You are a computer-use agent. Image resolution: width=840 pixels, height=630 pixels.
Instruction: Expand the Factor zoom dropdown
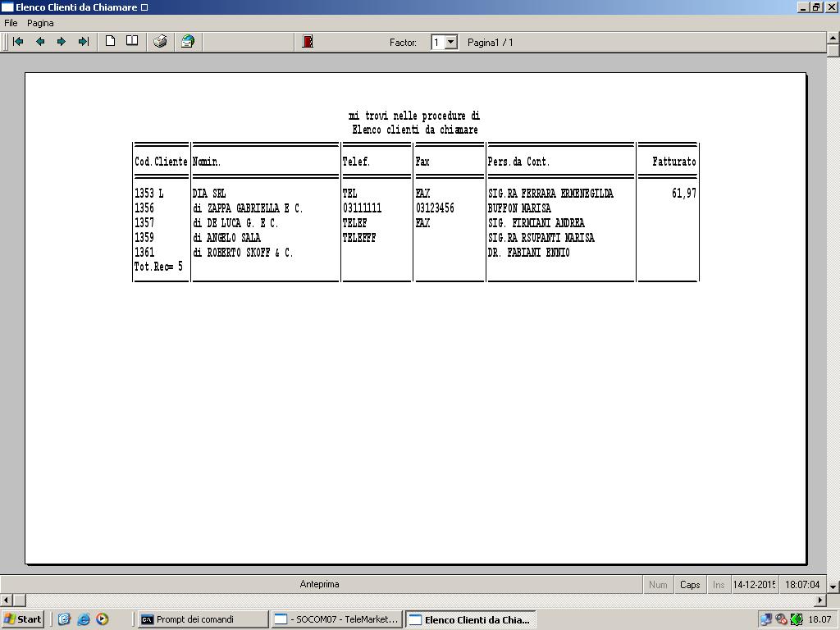point(450,42)
